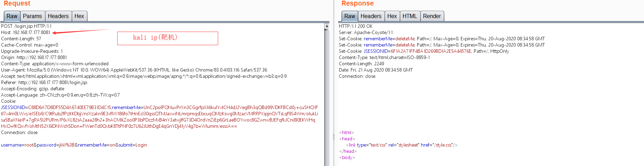Click the request Connection: close line
The width and height of the screenshot is (644, 166).
(19, 132)
